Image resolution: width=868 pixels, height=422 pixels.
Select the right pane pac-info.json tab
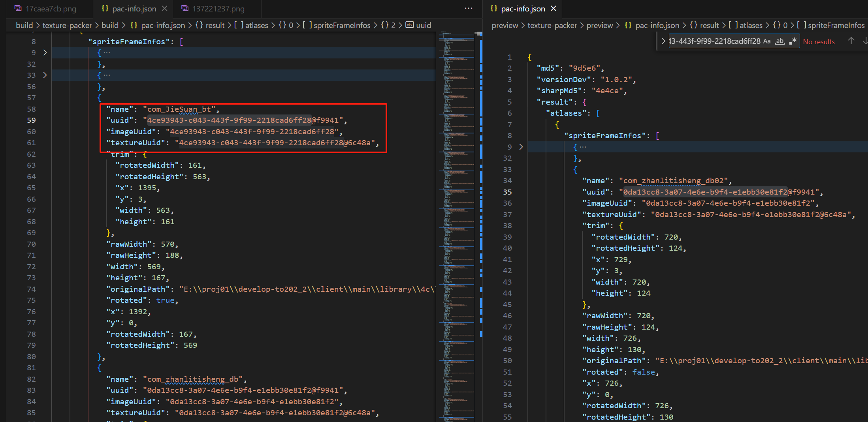(x=523, y=9)
